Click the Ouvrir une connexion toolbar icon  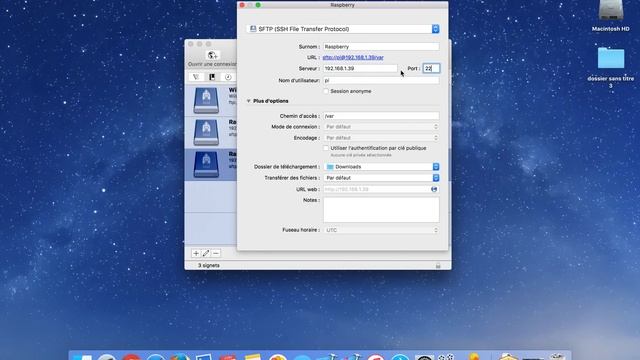tap(212, 55)
